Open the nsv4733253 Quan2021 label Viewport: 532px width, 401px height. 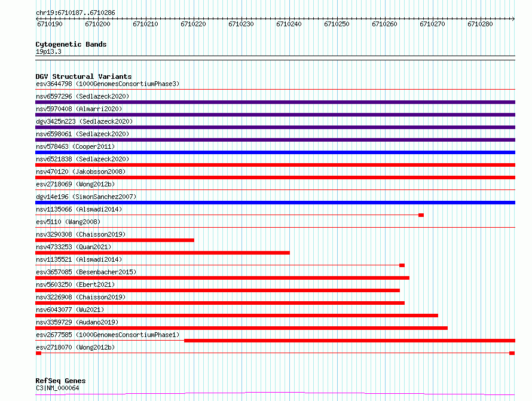click(x=74, y=247)
